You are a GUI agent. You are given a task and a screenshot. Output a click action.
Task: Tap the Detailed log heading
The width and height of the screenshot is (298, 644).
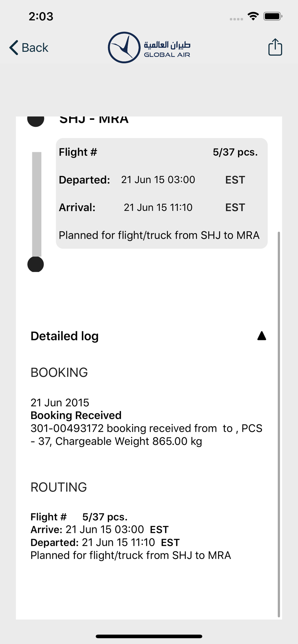coord(65,336)
